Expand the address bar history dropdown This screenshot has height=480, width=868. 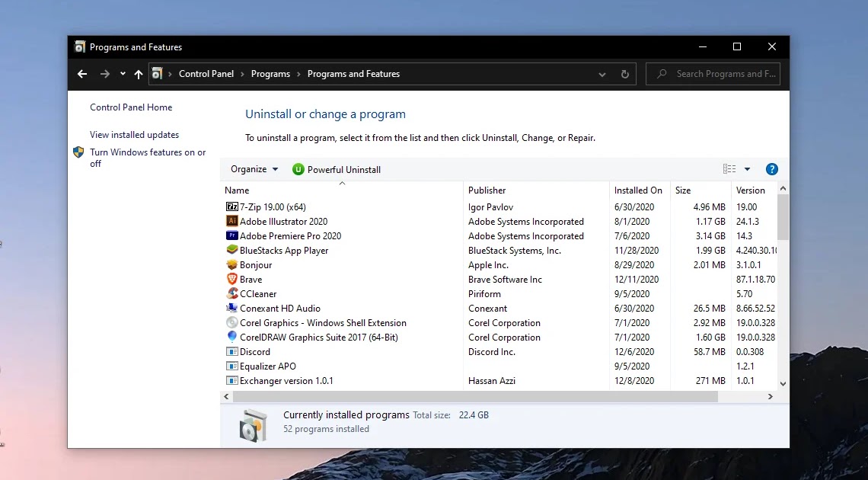click(602, 74)
